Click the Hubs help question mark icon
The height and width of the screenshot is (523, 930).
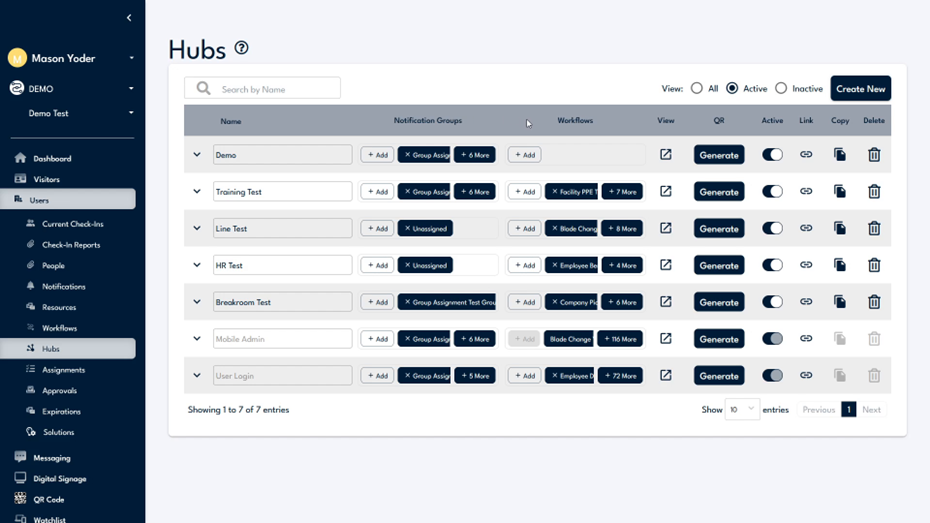tap(241, 48)
